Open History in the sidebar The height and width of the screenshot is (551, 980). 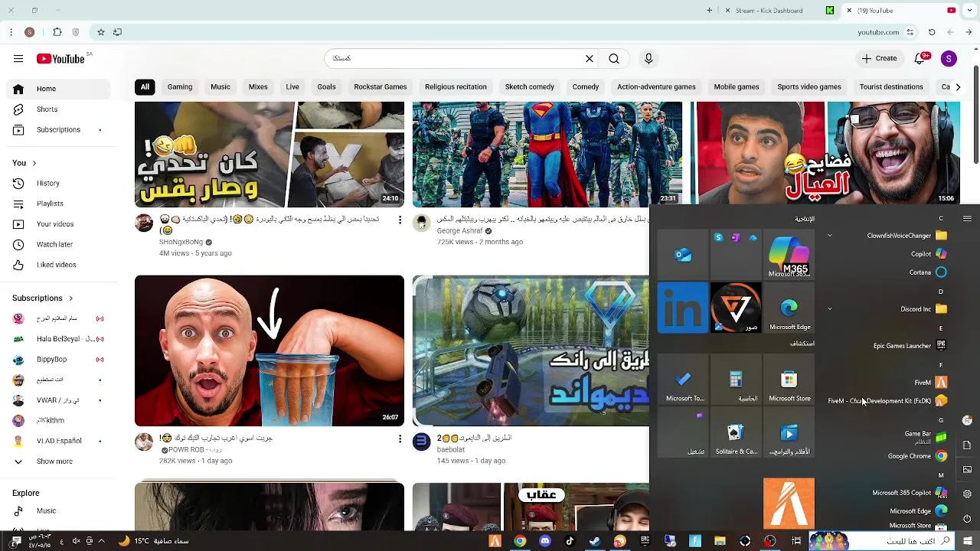point(59,184)
